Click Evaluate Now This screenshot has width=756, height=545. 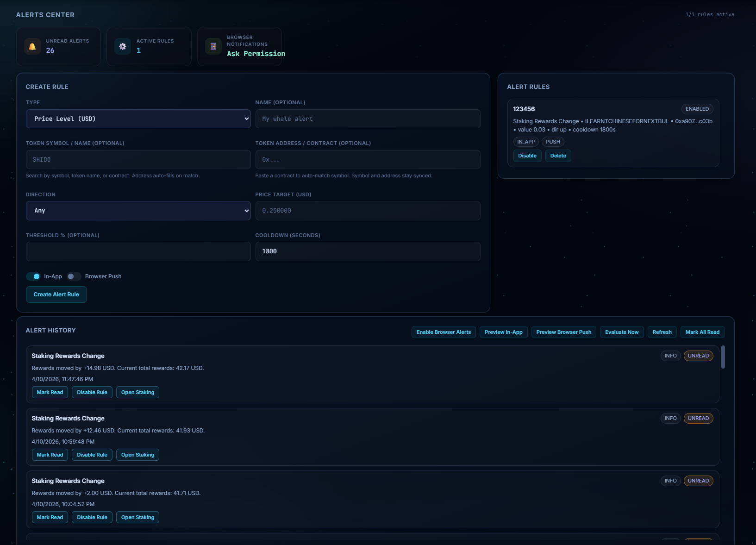pyautogui.click(x=621, y=332)
